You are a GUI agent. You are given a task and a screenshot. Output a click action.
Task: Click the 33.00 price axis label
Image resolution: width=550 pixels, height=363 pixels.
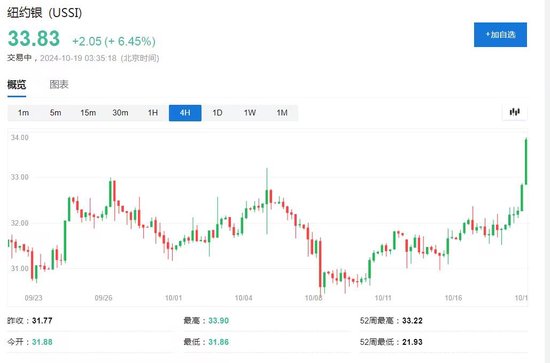point(20,177)
